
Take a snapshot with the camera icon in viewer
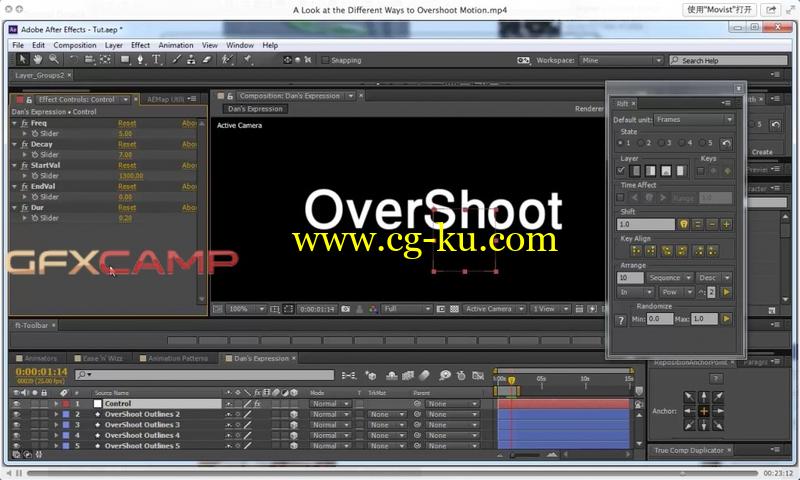(345, 309)
